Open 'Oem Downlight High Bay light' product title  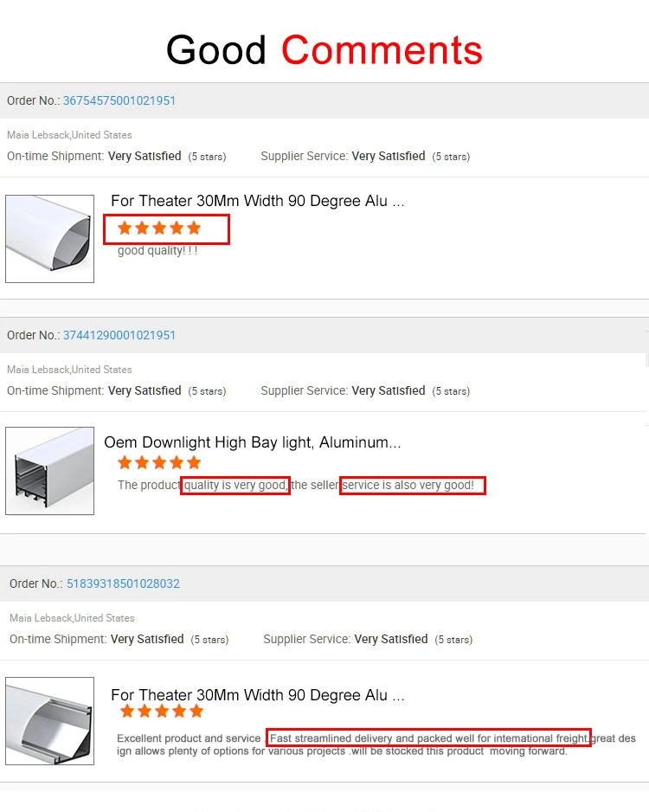tap(252, 442)
